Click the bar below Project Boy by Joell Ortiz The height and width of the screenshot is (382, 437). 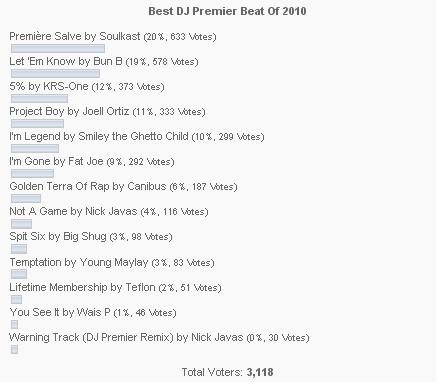click(37, 124)
